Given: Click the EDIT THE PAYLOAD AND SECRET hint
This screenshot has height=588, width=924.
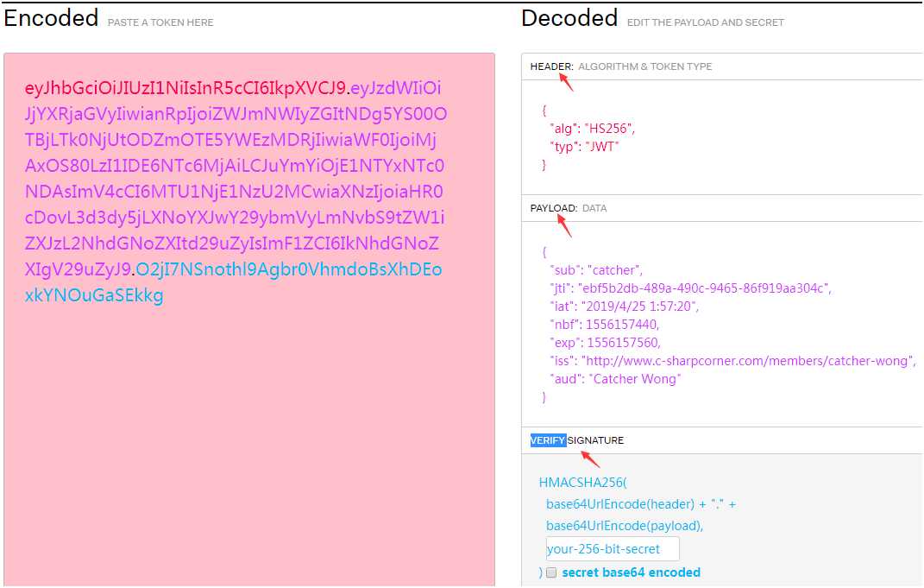Looking at the screenshot, I should [706, 22].
